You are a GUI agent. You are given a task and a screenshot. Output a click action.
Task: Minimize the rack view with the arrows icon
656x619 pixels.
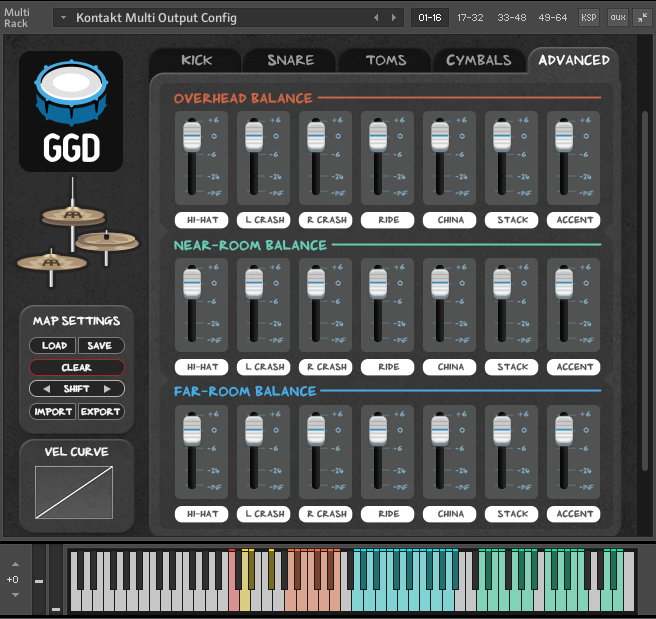coord(641,17)
